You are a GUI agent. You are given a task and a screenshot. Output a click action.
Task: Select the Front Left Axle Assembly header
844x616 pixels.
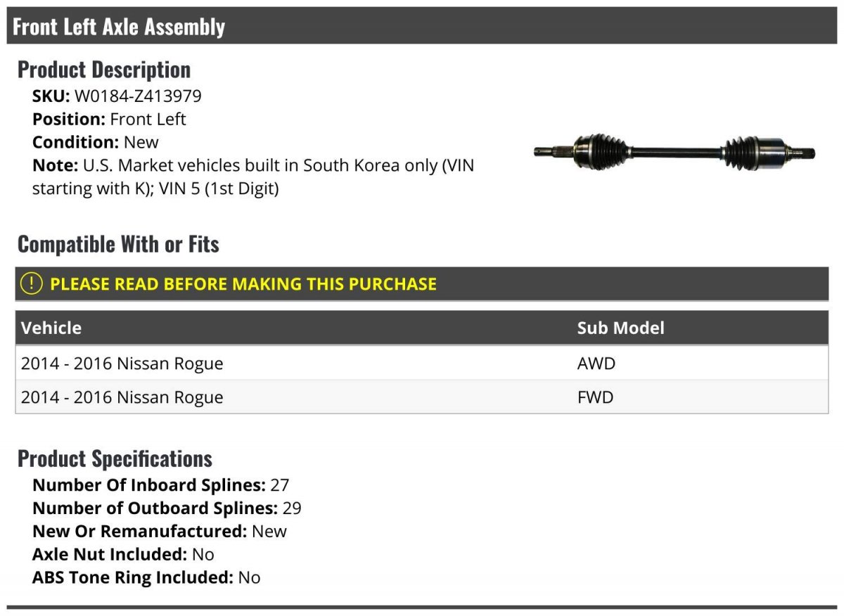tap(422, 27)
